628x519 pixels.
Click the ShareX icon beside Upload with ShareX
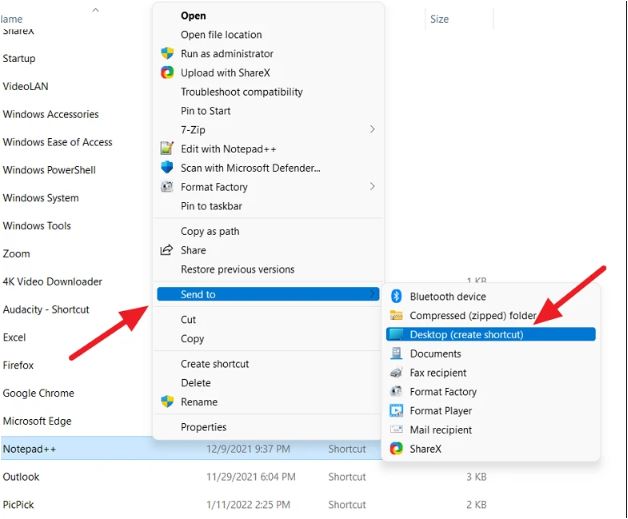(167, 72)
